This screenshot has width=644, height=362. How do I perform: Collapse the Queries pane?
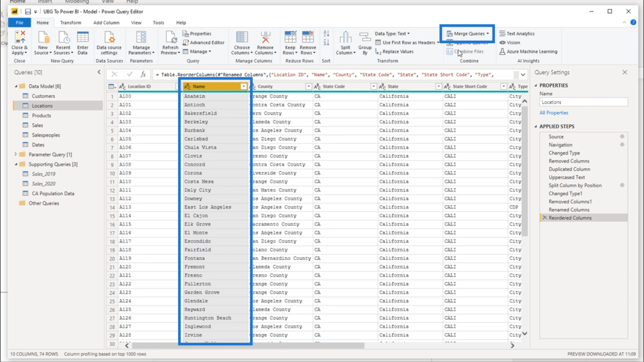point(99,72)
